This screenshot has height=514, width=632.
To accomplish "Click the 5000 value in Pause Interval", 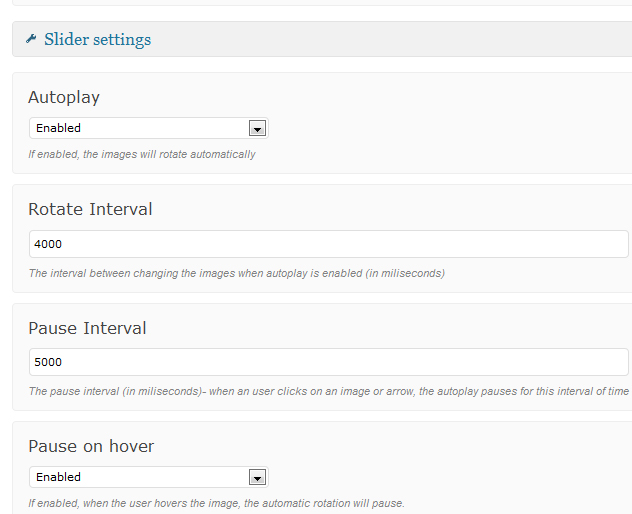I will pos(48,362).
